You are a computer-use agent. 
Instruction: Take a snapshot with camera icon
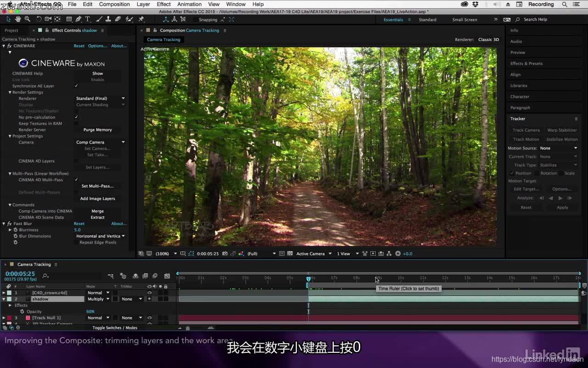point(225,253)
